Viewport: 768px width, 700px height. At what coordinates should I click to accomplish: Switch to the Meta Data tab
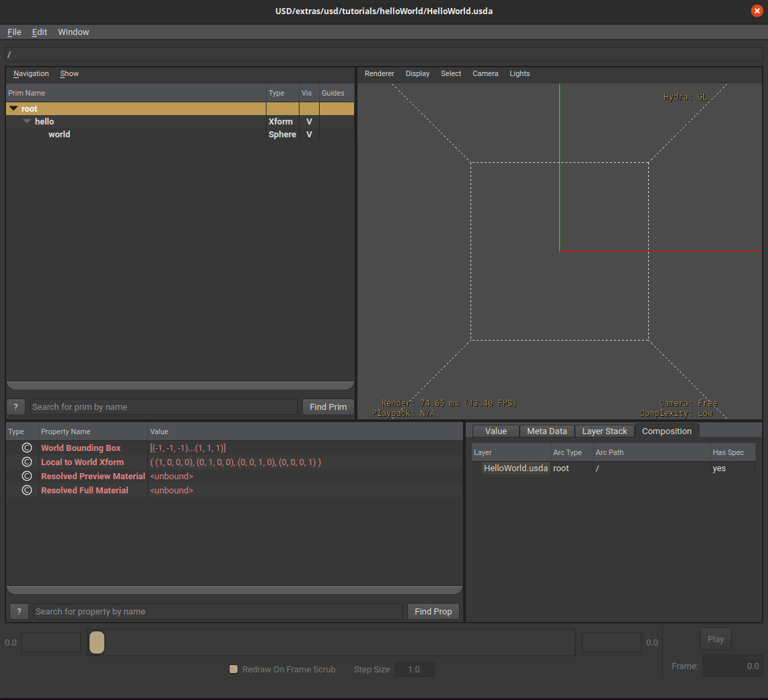[547, 431]
